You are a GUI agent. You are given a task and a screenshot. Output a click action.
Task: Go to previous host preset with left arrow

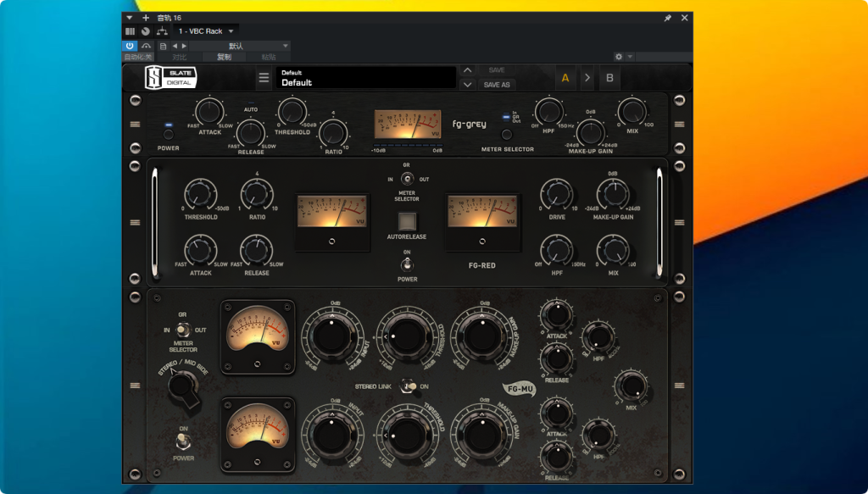[x=175, y=46]
